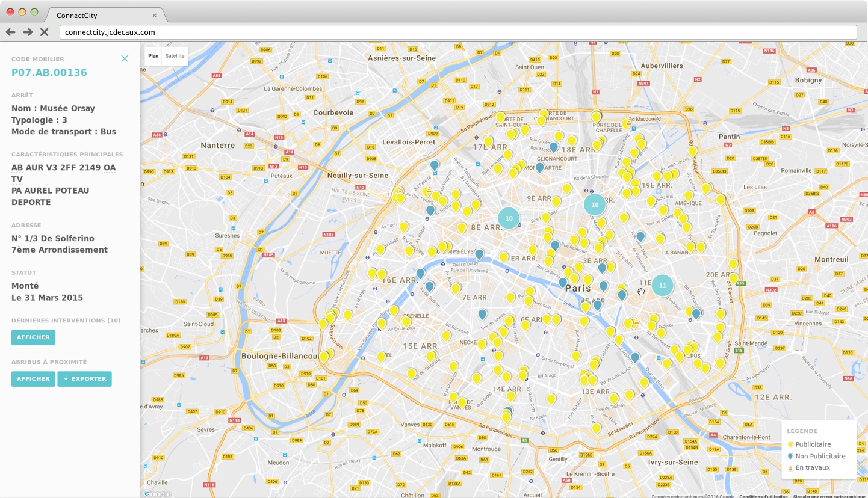Image resolution: width=868 pixels, height=498 pixels.
Task: Go forward in browser history
Action: [28, 32]
